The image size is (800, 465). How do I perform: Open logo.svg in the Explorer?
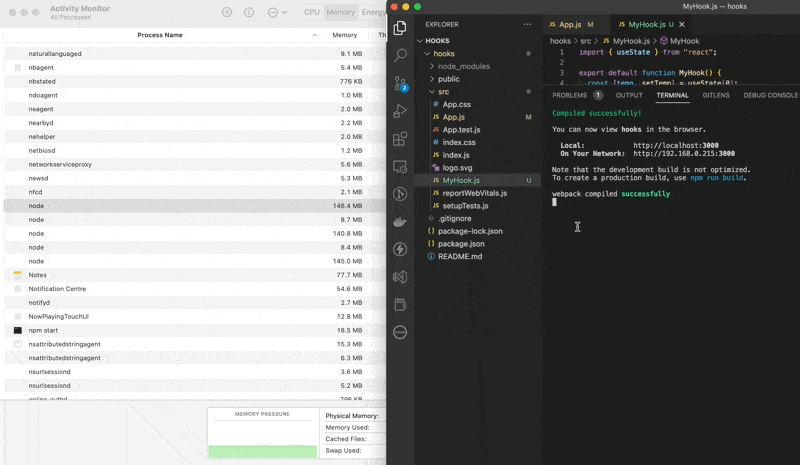point(457,168)
